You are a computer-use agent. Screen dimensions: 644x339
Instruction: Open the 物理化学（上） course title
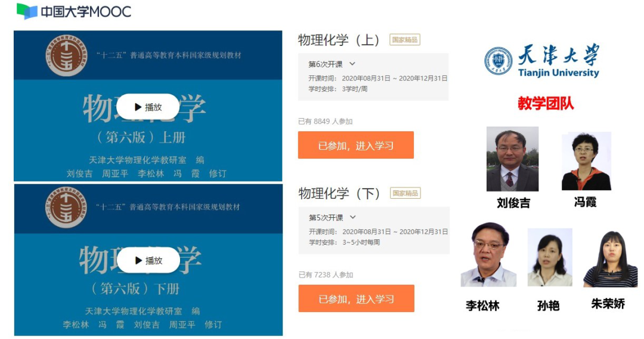tap(339, 40)
